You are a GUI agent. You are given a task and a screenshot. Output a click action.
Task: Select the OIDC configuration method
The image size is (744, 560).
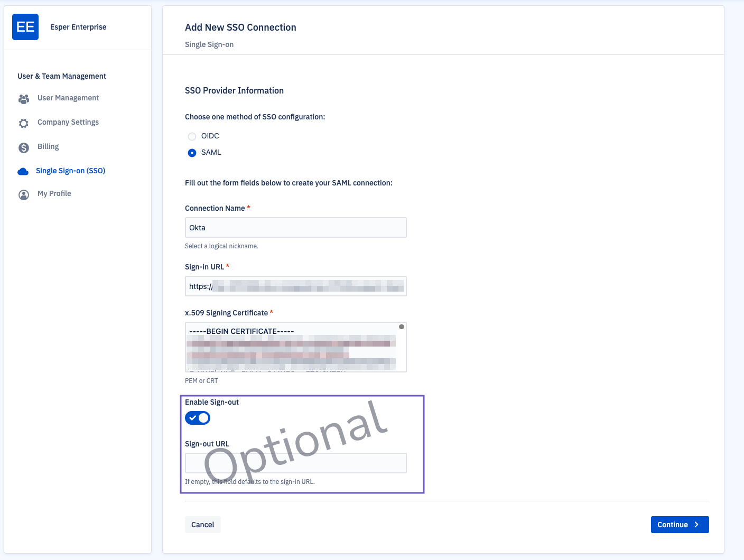(192, 136)
